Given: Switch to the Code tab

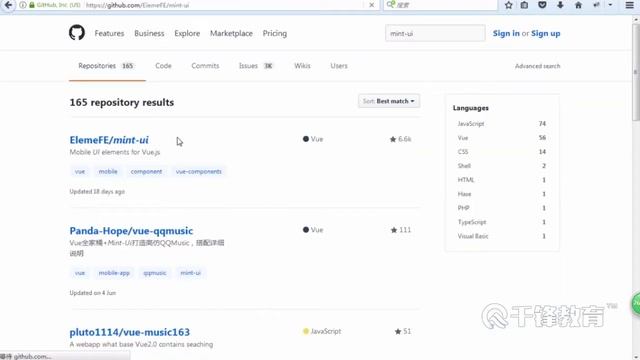Looking at the screenshot, I should pyautogui.click(x=163, y=66).
